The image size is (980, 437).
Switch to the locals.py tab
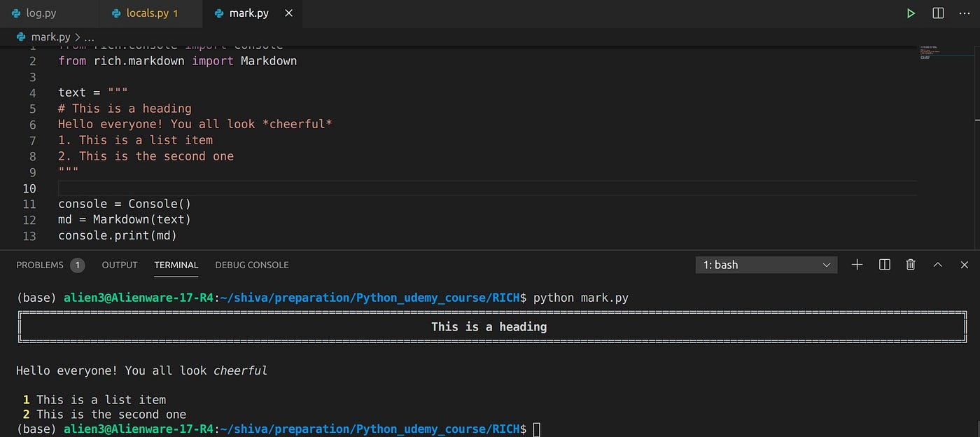(147, 13)
